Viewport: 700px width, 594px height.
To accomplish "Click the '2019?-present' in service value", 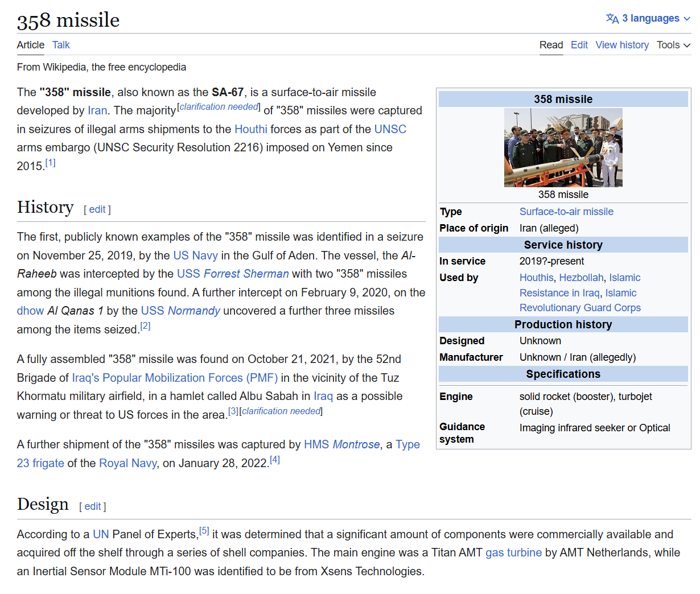I will click(x=551, y=261).
